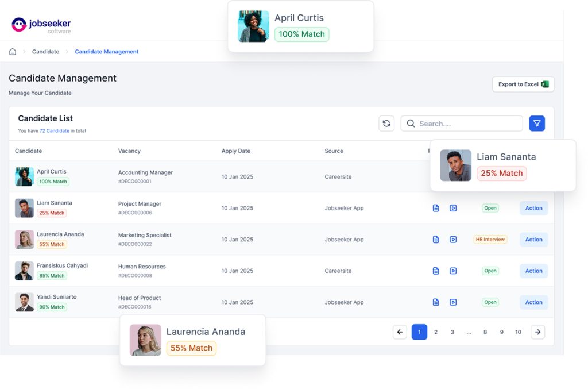Open the document icon in Liam Sananta's row
588x389 pixels.
[436, 208]
